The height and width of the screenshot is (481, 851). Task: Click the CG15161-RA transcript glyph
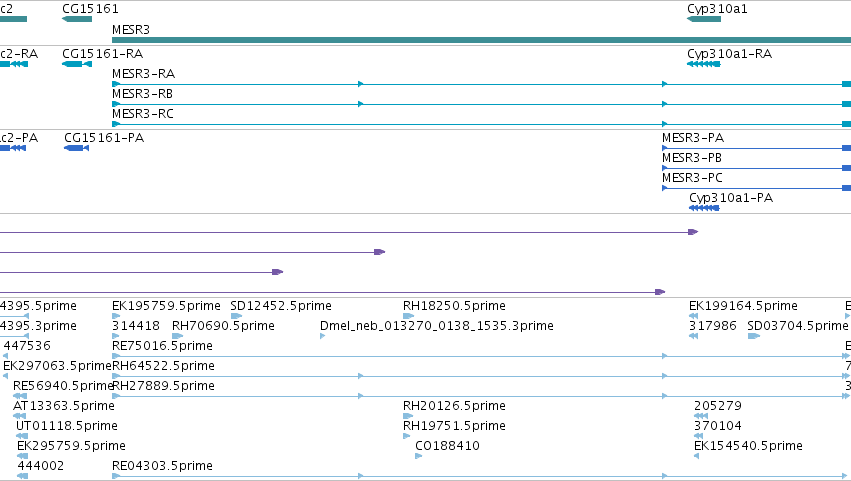(77, 65)
